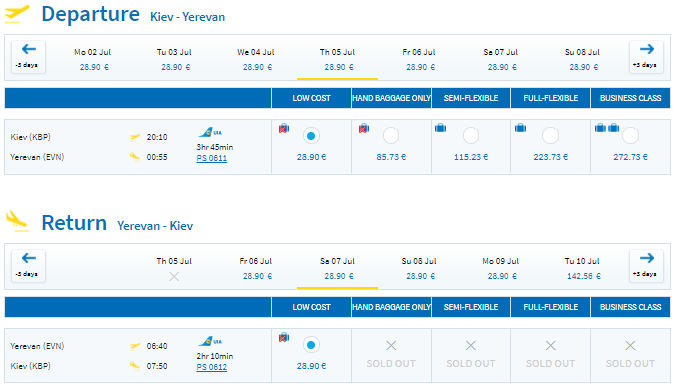Click departure FULL-FLEXIBLE column header
The image size is (676, 387).
click(551, 98)
